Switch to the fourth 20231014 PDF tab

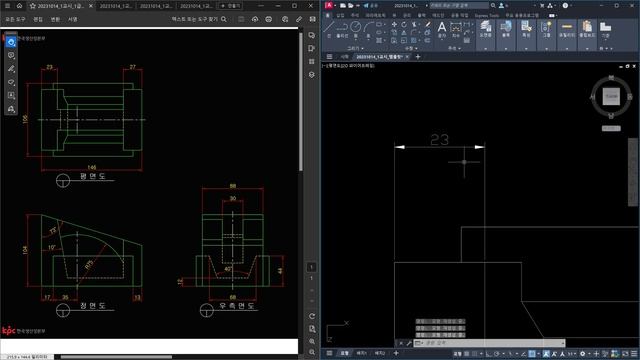[196, 6]
